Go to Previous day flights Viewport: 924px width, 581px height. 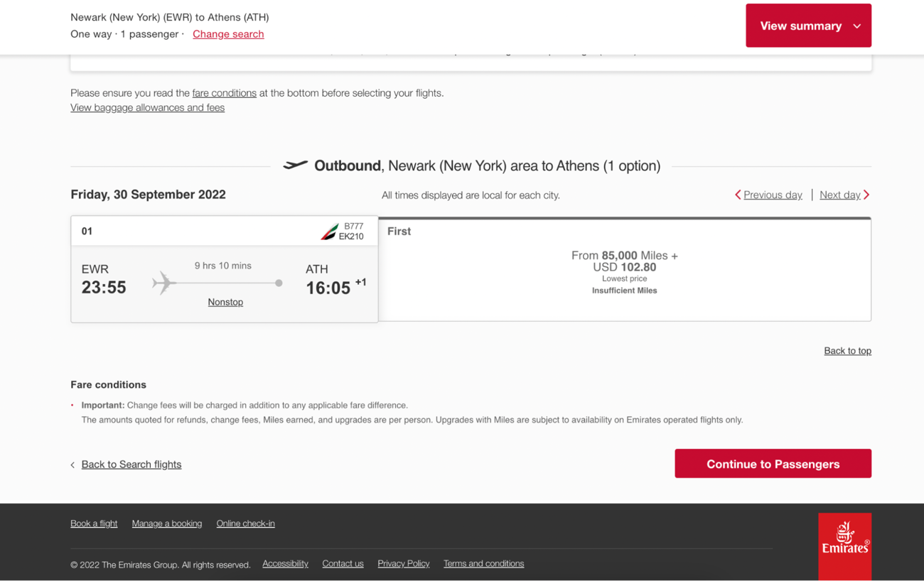773,195
